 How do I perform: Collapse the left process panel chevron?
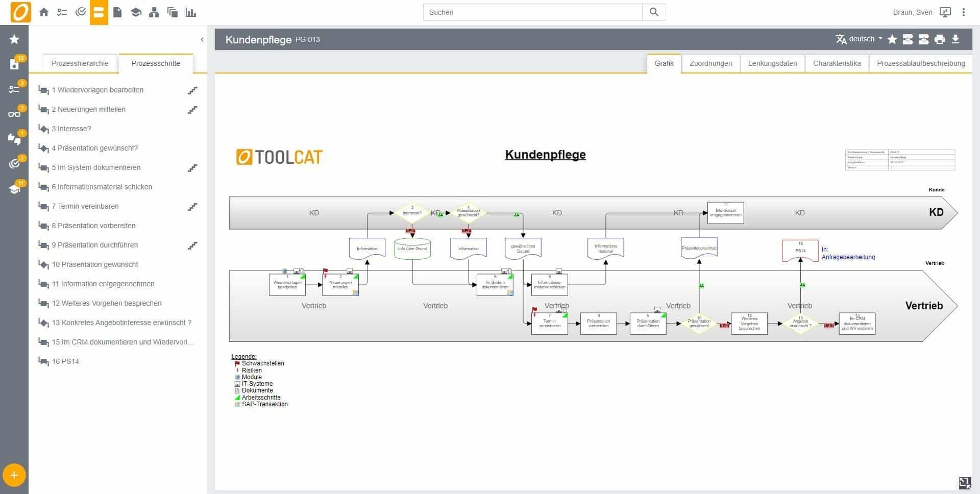202,39
